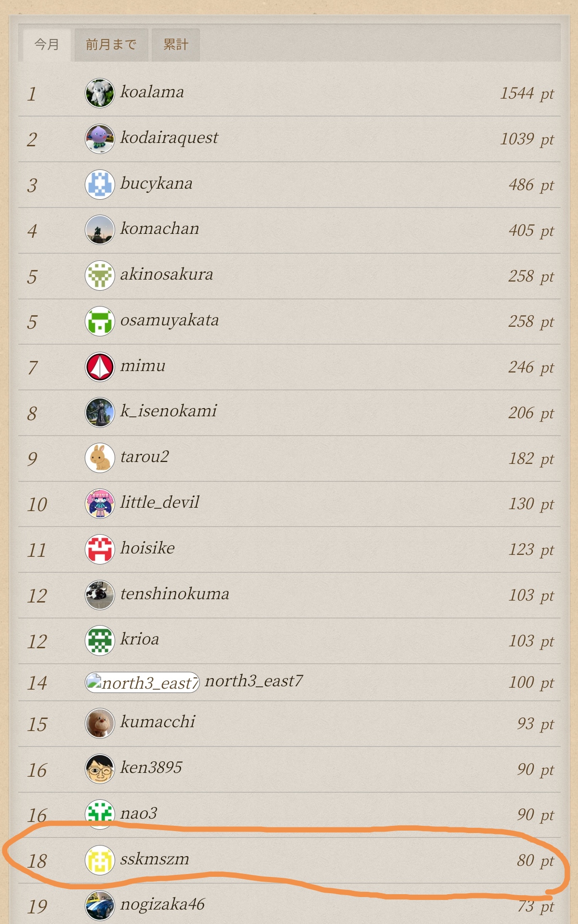Viewport: 578px width, 924px height.
Task: Click mimu's red emblem avatar
Action: click(x=100, y=367)
